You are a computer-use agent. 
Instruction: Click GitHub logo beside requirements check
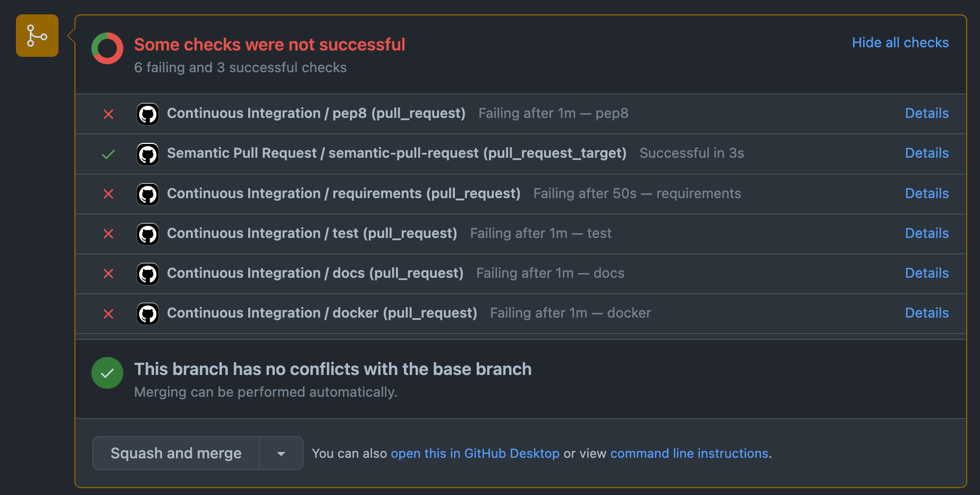tap(148, 194)
